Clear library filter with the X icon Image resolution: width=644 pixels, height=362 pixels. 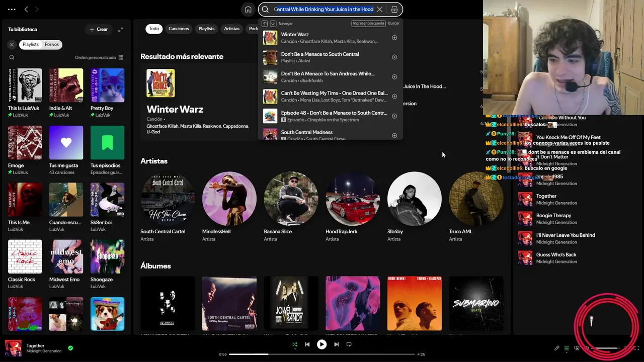click(12, 44)
